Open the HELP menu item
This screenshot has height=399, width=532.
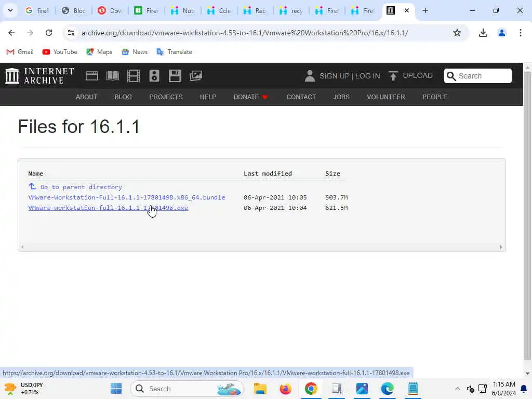point(208,97)
